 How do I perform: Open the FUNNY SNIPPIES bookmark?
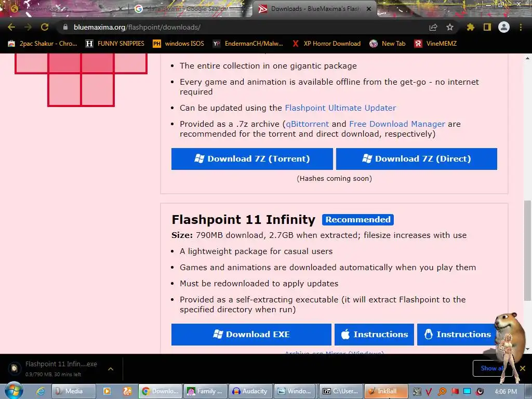(x=115, y=44)
